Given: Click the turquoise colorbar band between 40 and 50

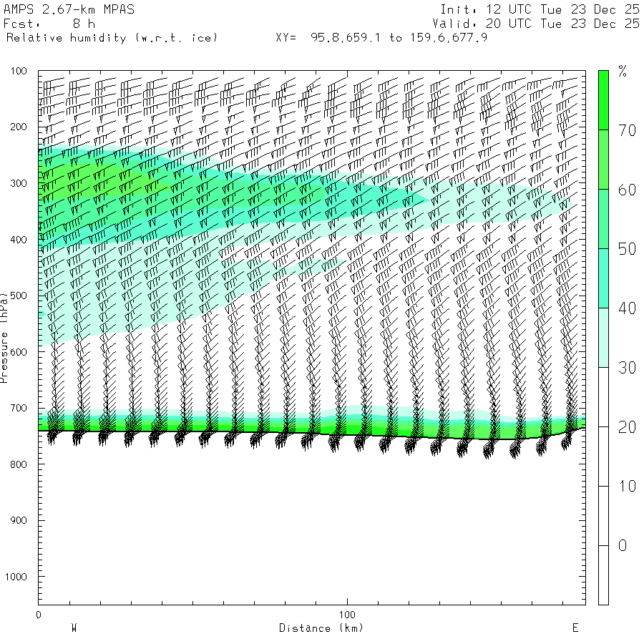Looking at the screenshot, I should coord(603,278).
